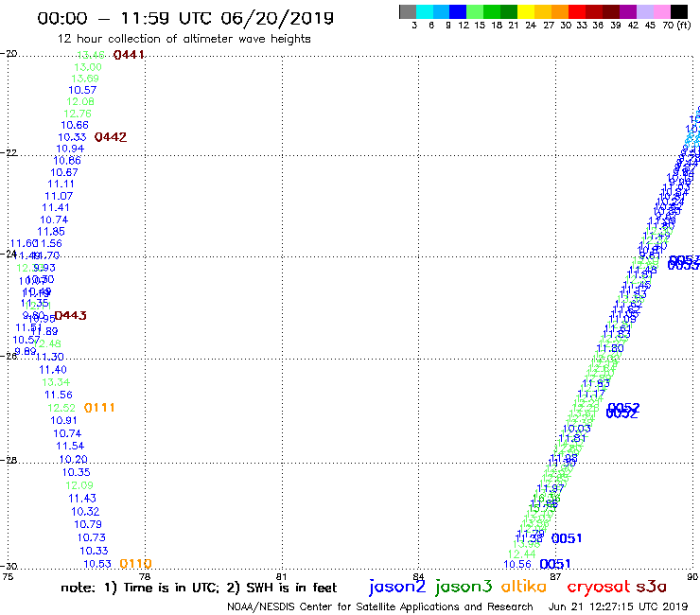Click the wave height value "11.11"
This screenshot has height=615, width=700.
[61, 184]
